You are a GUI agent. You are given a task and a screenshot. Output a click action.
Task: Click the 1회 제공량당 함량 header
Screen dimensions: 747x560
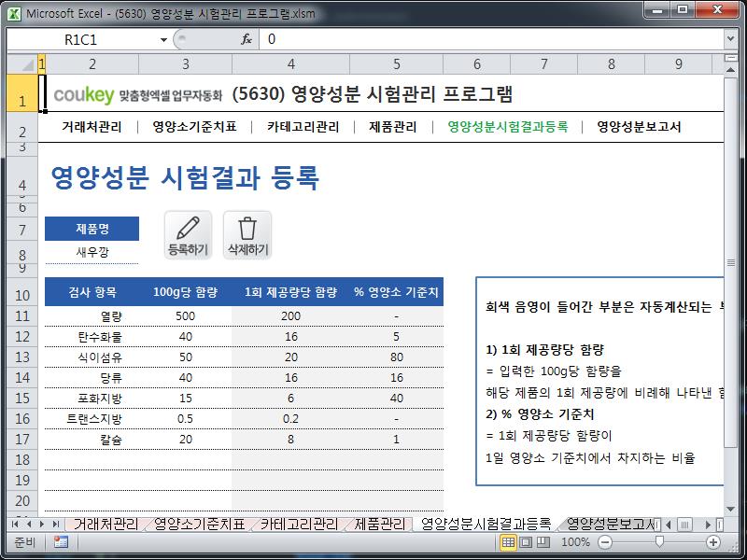(x=290, y=292)
